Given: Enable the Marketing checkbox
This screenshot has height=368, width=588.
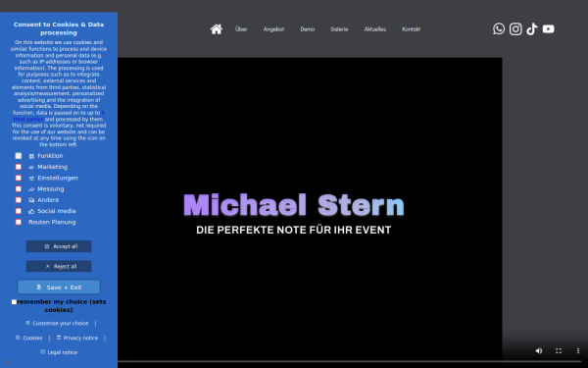Looking at the screenshot, I should [19, 167].
